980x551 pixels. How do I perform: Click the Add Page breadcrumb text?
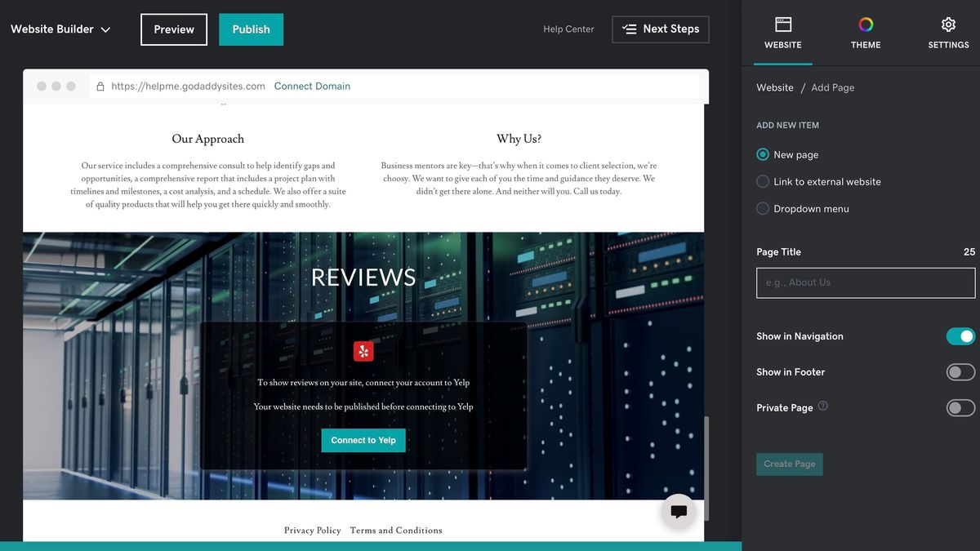pos(833,87)
